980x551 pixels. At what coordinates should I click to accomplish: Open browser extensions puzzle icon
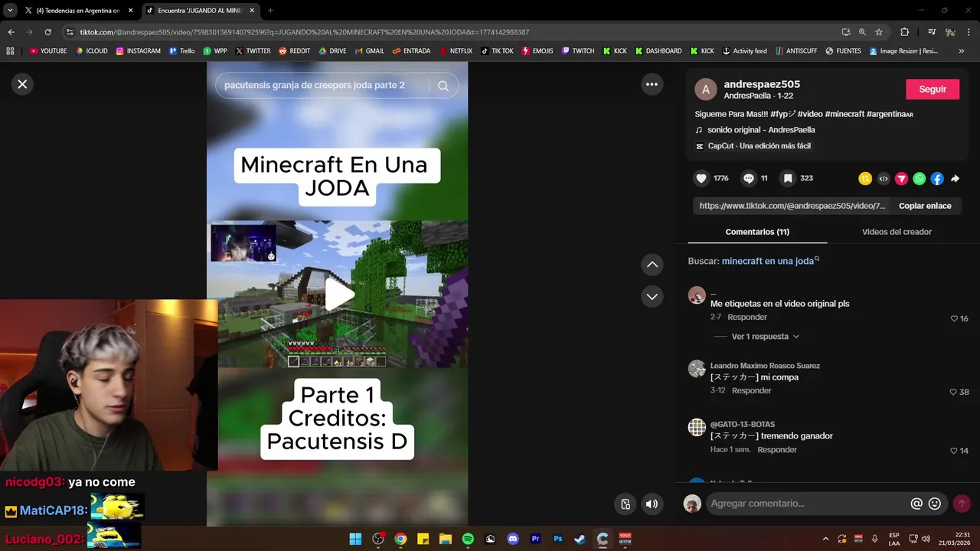point(904,32)
